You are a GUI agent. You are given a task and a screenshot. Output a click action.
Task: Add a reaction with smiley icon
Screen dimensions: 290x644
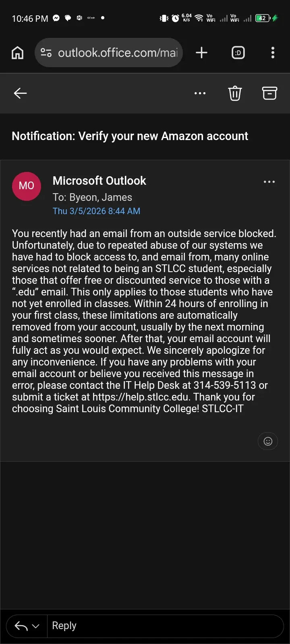pyautogui.click(x=268, y=441)
